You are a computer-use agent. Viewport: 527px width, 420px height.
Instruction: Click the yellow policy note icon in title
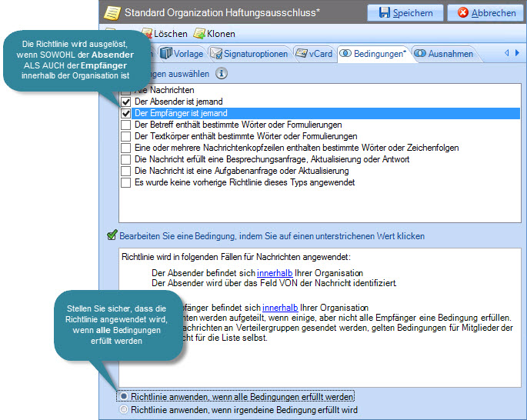(x=112, y=13)
